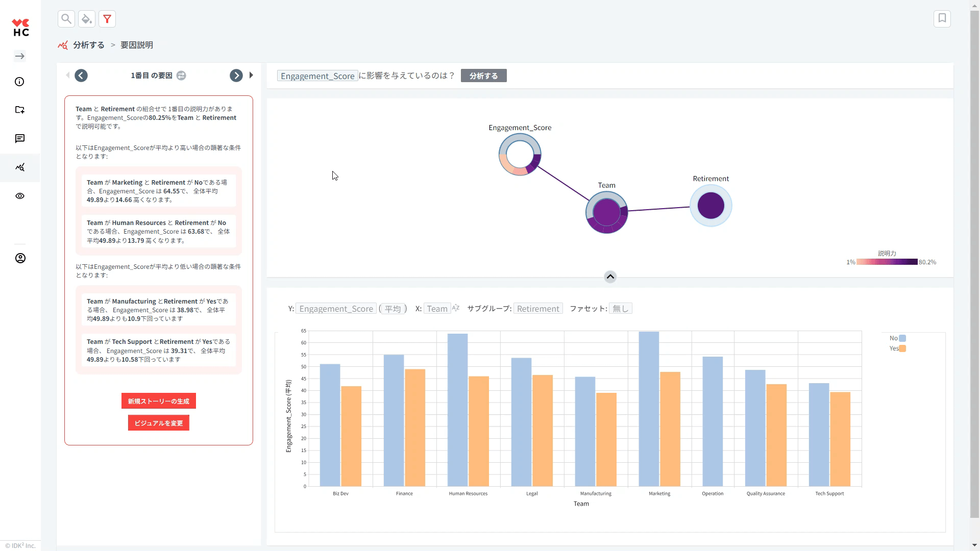
Task: Click the No legend color swatch
Action: (902, 338)
